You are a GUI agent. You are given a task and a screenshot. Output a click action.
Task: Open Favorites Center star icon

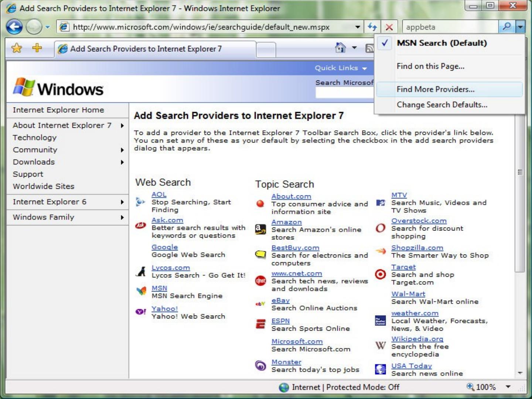click(x=17, y=48)
